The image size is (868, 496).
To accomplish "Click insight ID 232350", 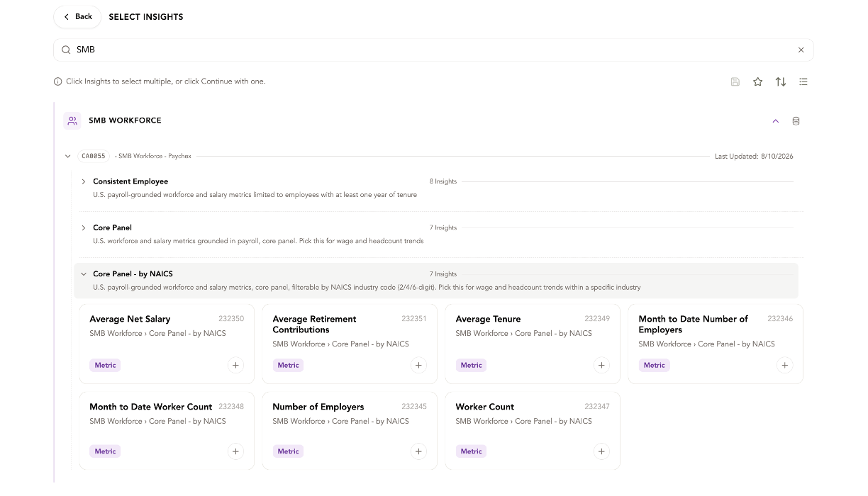I will 231,319.
